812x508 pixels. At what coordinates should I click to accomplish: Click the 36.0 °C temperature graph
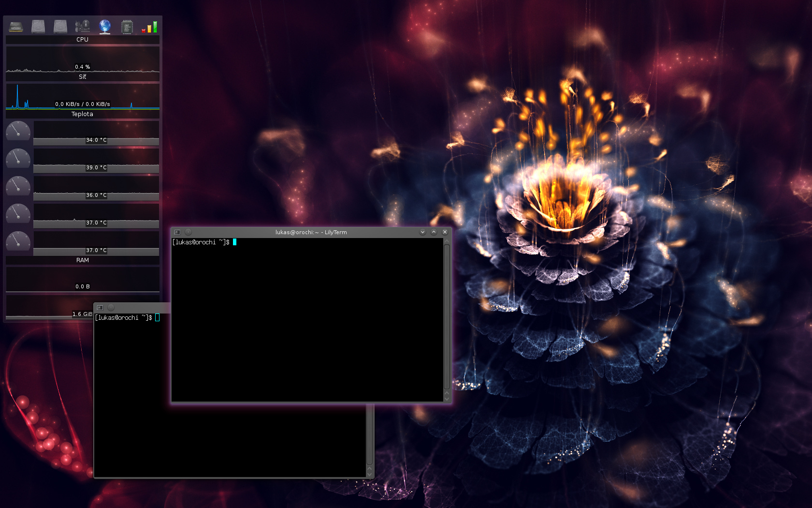click(96, 188)
